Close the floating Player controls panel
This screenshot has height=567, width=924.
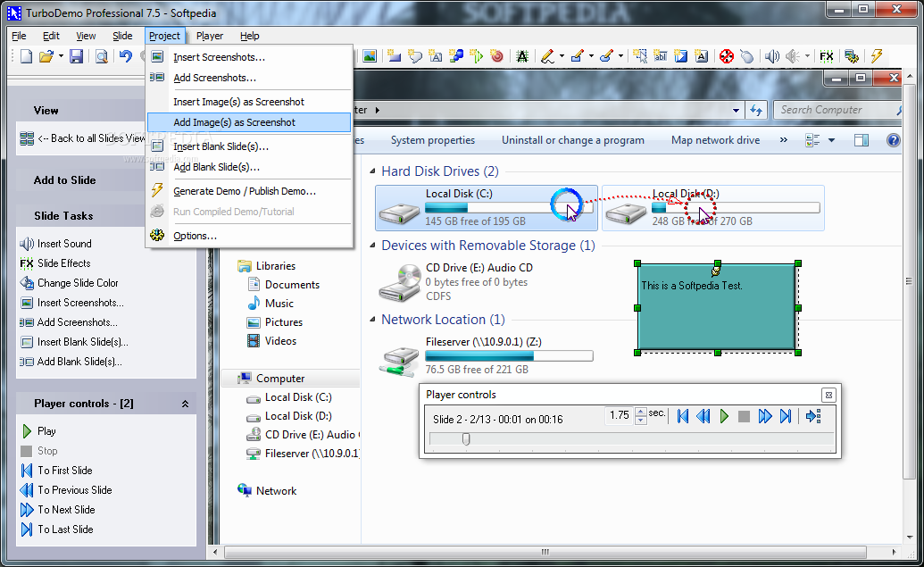point(828,395)
